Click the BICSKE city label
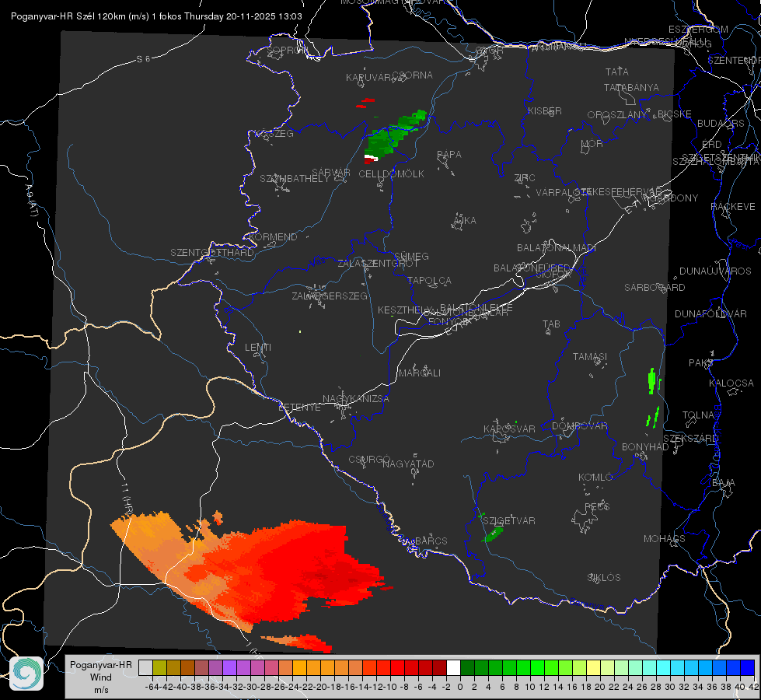The height and width of the screenshot is (700, 761). [675, 114]
